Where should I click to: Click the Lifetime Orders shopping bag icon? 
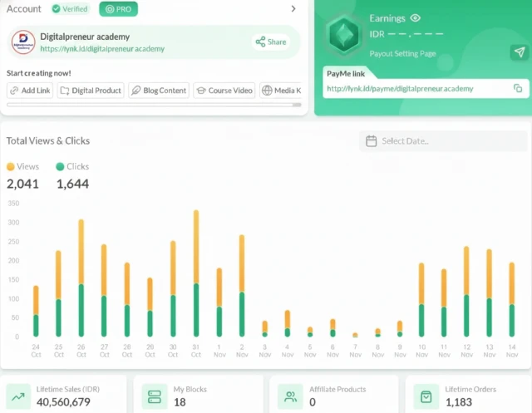point(426,396)
